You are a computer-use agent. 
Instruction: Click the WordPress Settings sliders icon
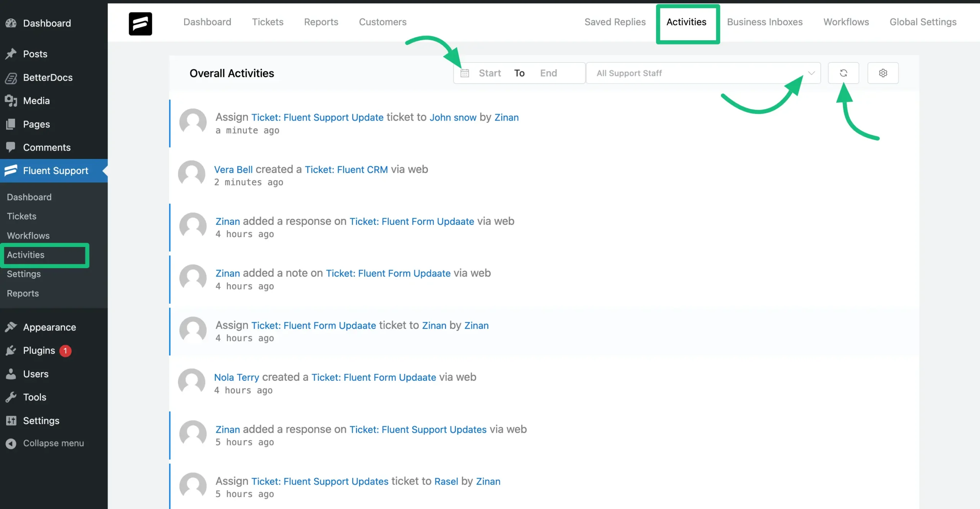11,421
